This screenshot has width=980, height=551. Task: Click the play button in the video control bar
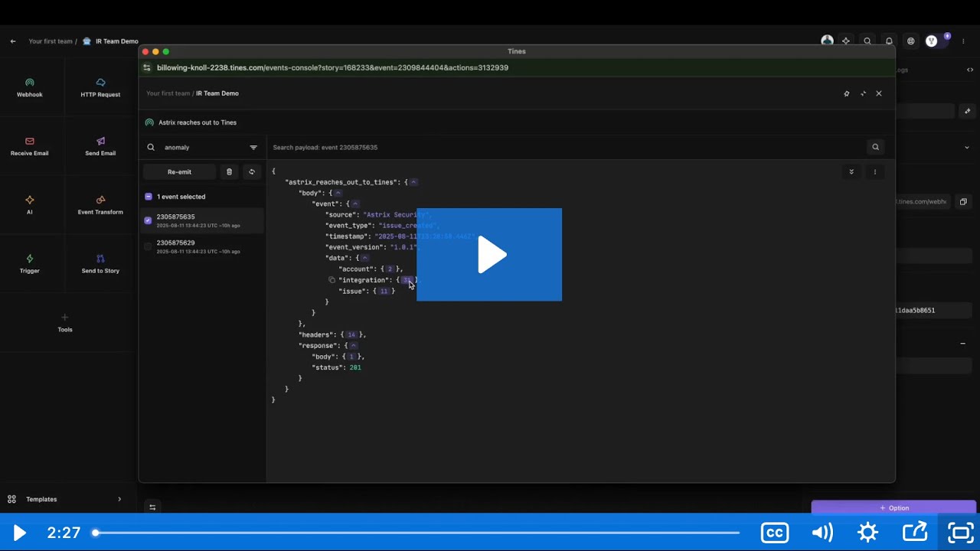tap(19, 533)
